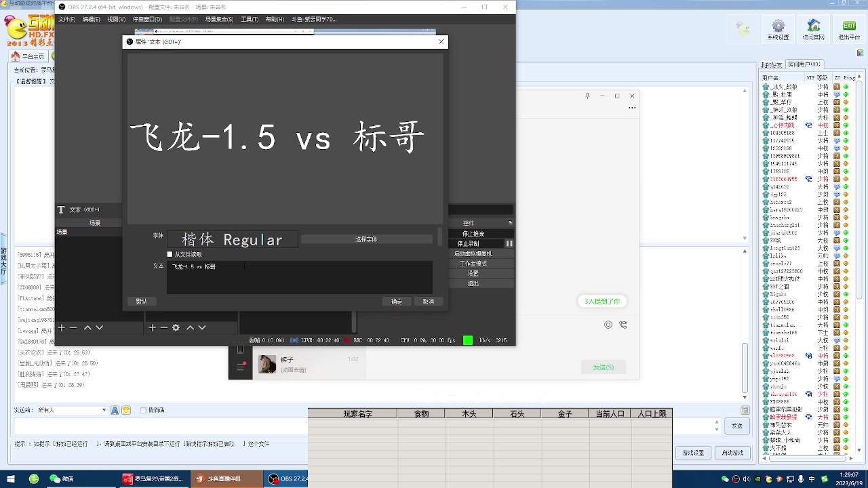Open the 编辑(E) menu in OBS
The height and width of the screenshot is (488, 868).
[x=91, y=19]
